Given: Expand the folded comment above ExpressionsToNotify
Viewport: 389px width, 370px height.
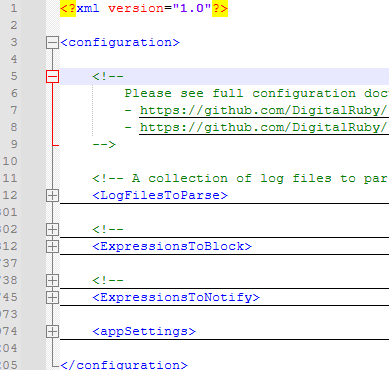Looking at the screenshot, I should (x=52, y=280).
